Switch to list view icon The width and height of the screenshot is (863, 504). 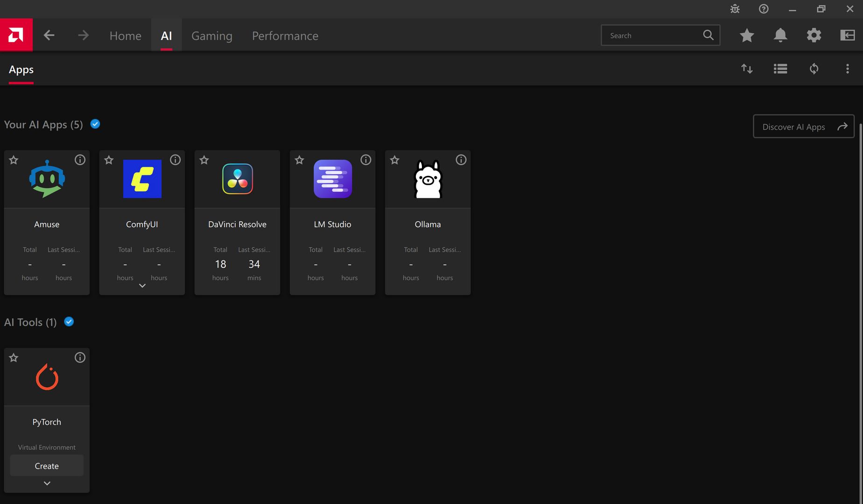point(780,69)
